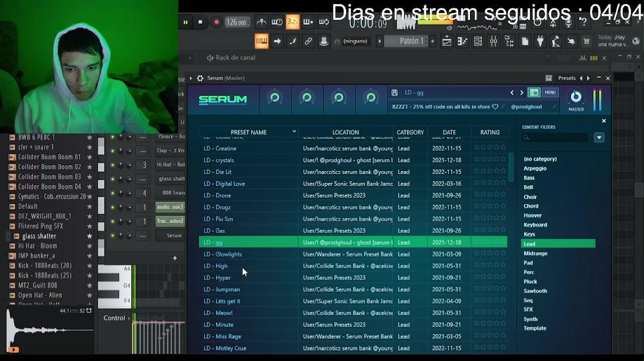Image resolution: width=644 pixels, height=361 pixels.
Task: Add a channel with the plus button
Action: [175, 258]
